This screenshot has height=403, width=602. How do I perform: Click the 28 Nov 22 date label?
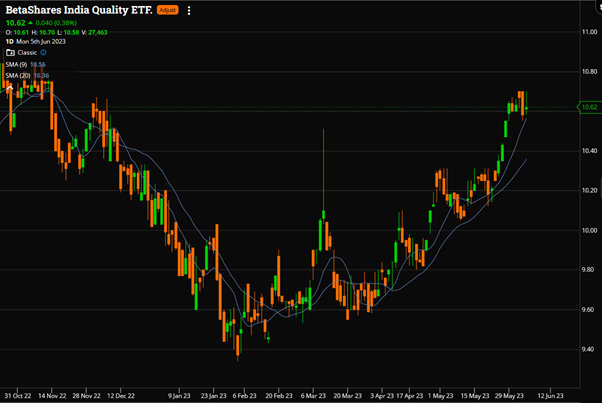pos(86,396)
